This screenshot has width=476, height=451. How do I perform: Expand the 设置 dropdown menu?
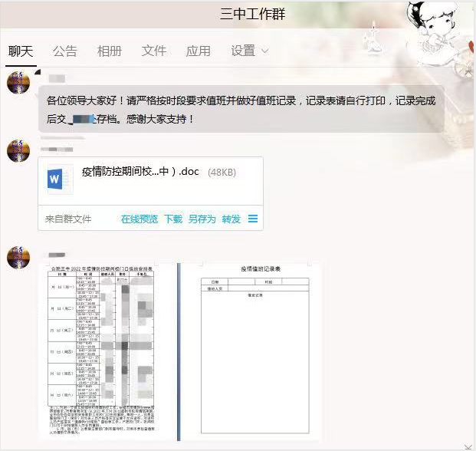click(249, 51)
